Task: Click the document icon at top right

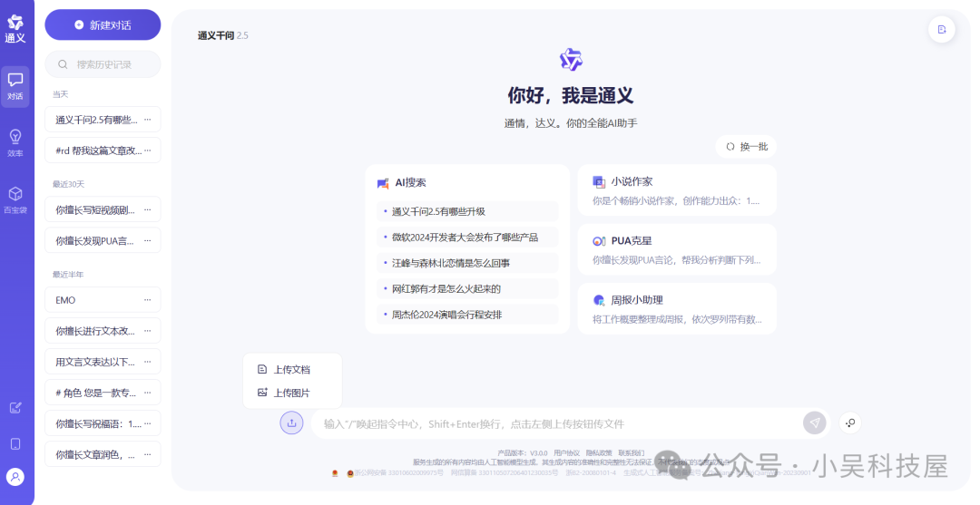Action: [x=942, y=29]
